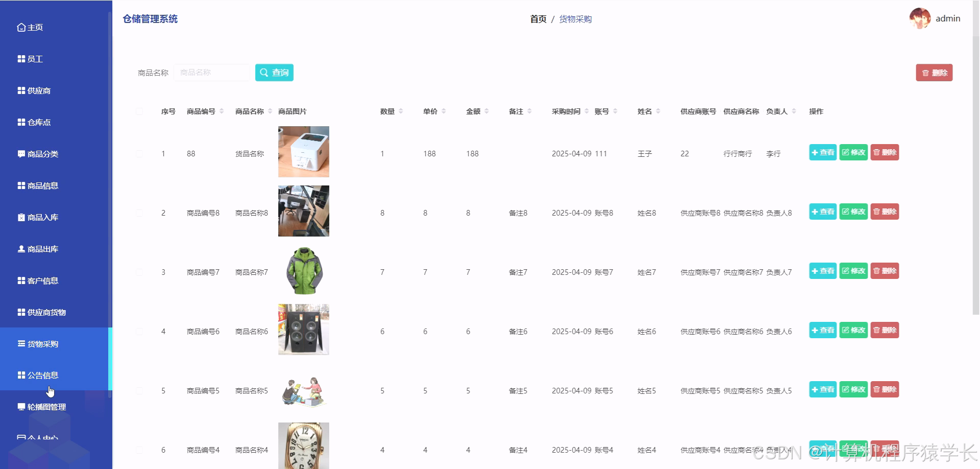Check the checkbox for row 1
Screen dimensions: 980x469
tap(139, 153)
